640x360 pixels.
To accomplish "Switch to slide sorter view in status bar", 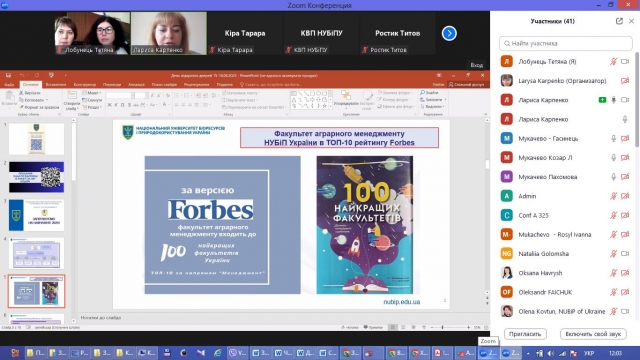I will (403, 327).
